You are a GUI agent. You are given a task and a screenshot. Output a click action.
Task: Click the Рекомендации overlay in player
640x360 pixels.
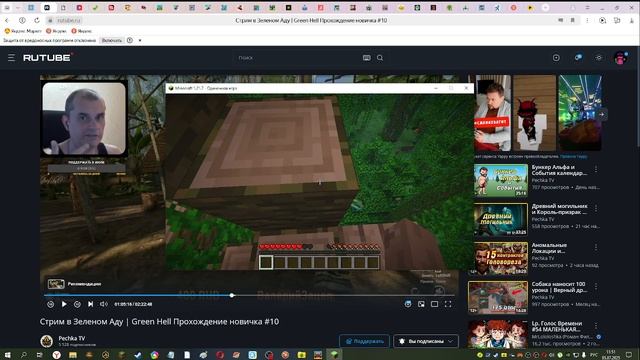point(74,284)
